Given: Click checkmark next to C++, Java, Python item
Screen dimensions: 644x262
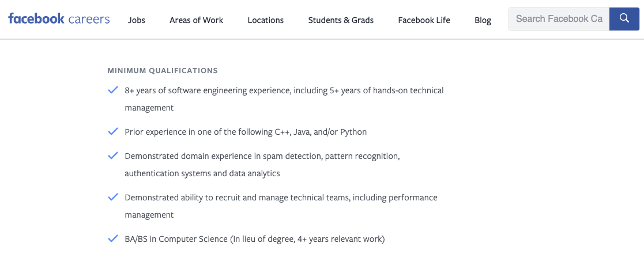Looking at the screenshot, I should tap(113, 132).
